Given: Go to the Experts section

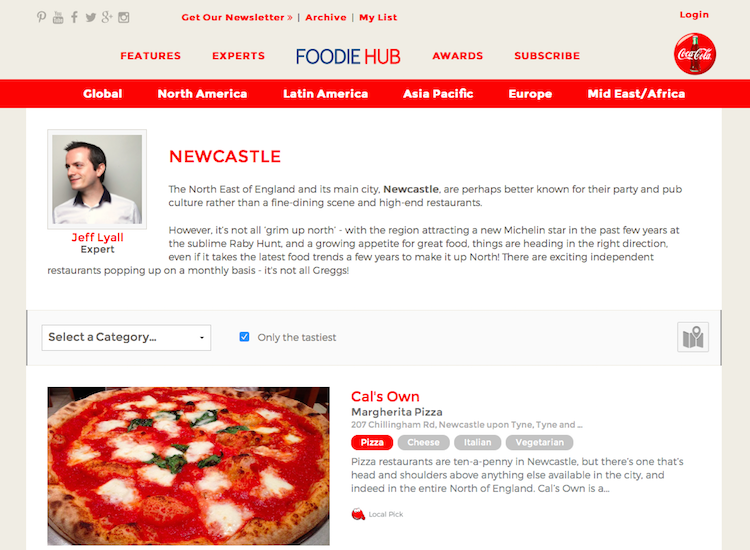Looking at the screenshot, I should (238, 56).
